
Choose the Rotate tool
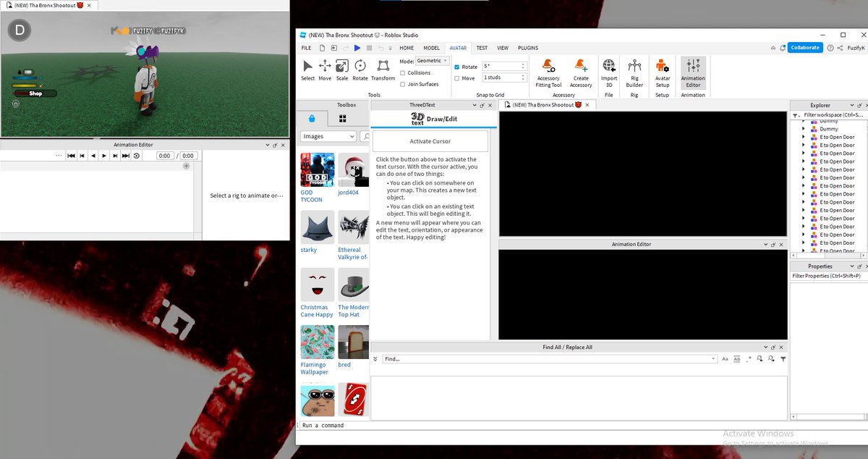click(x=360, y=70)
